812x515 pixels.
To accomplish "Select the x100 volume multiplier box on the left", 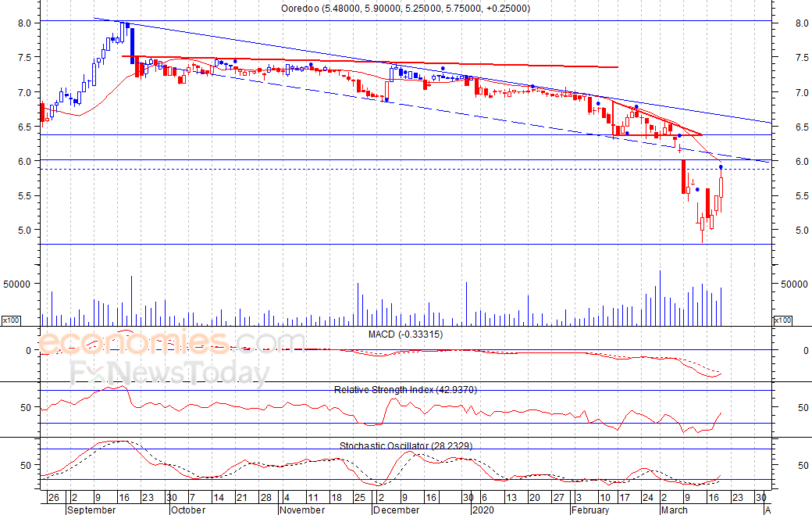I will tap(11, 320).
